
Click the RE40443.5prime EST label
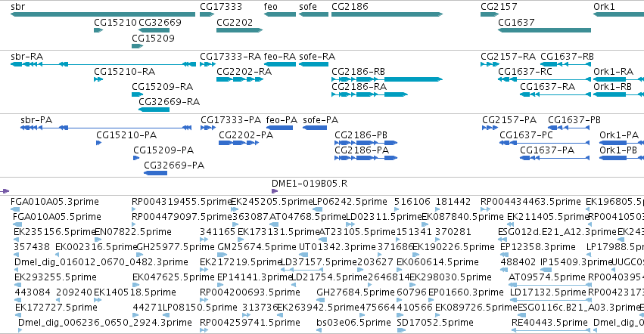pyautogui.click(x=550, y=323)
